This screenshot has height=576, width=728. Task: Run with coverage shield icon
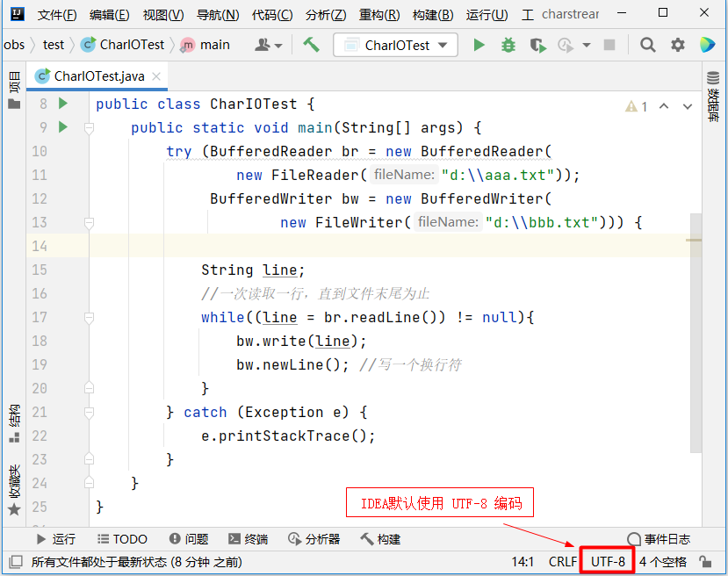(537, 45)
